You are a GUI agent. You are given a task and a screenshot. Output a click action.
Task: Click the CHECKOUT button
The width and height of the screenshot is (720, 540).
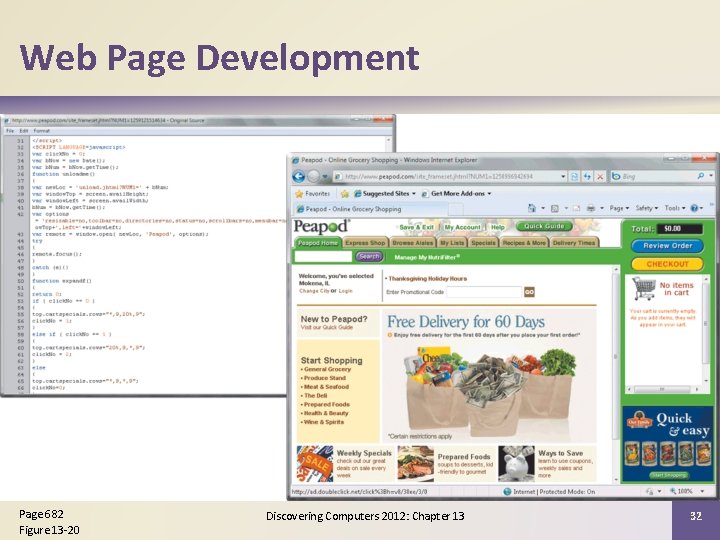pos(667,264)
